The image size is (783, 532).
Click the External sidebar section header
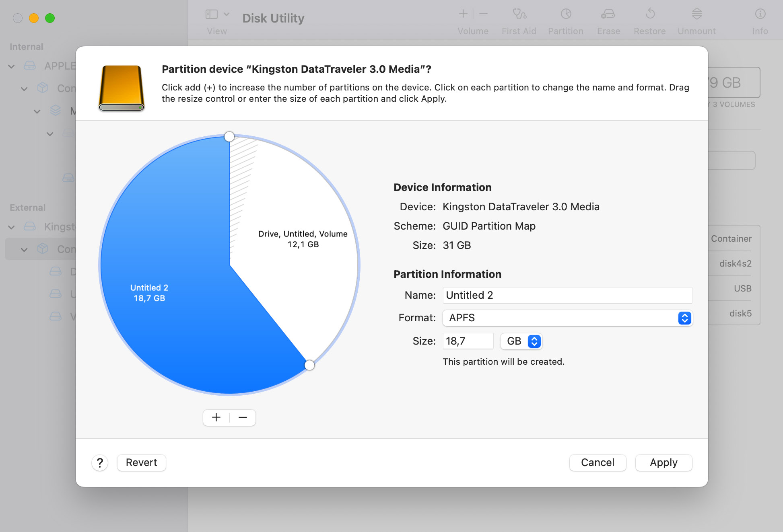[x=28, y=208]
